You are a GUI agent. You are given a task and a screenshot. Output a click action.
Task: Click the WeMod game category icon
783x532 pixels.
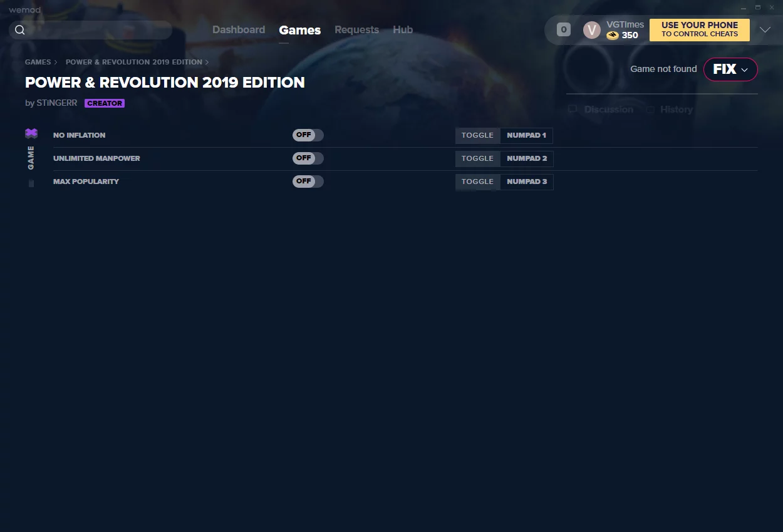pos(31,133)
